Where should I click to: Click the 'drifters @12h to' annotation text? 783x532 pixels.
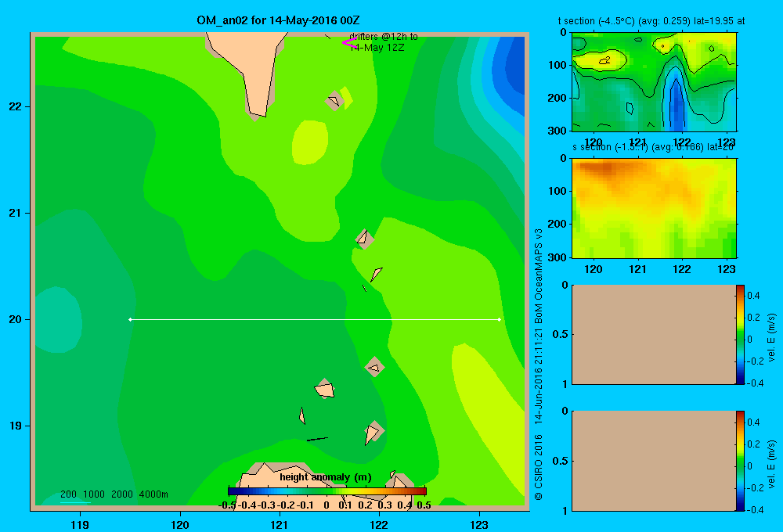384,37
